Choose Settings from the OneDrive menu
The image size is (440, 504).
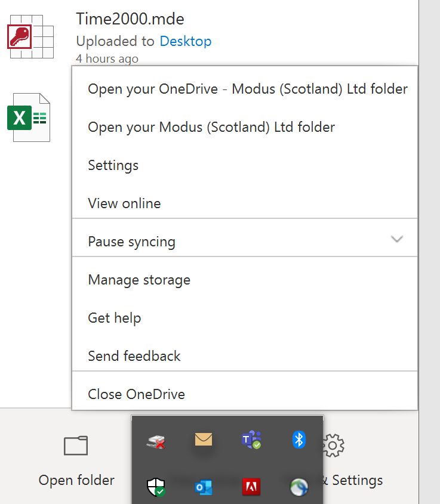(245, 165)
